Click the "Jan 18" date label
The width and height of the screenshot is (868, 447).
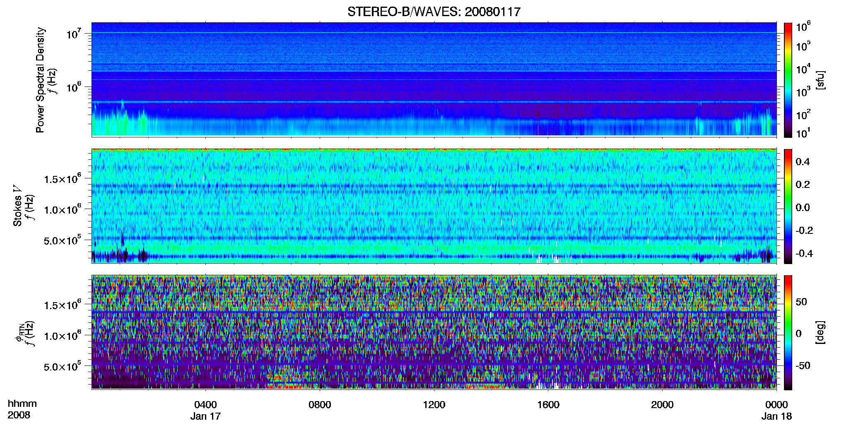tap(776, 416)
